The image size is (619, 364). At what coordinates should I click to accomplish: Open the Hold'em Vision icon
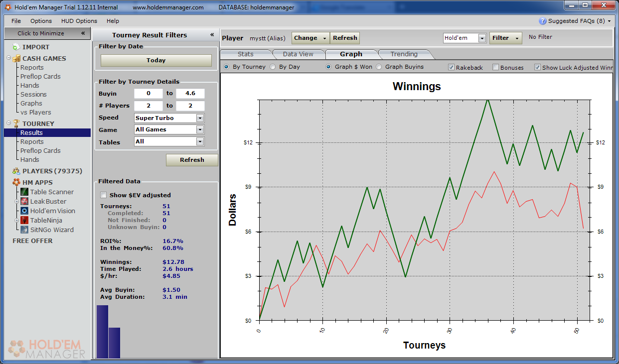pyautogui.click(x=24, y=211)
